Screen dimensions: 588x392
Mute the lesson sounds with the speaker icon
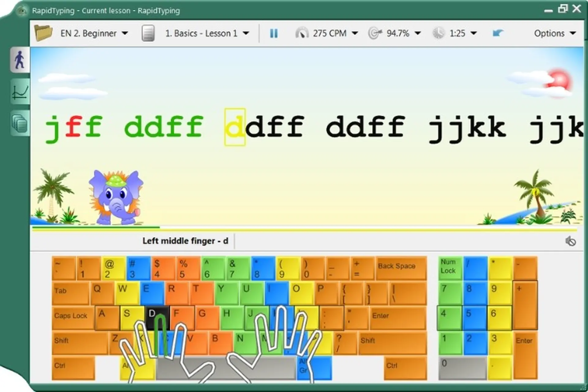click(571, 241)
